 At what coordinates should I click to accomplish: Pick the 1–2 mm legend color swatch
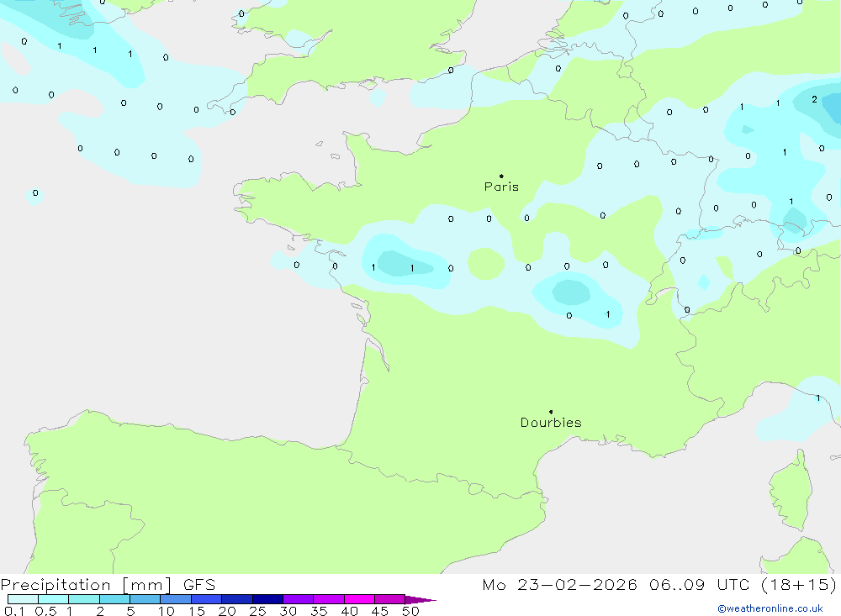tap(84, 599)
